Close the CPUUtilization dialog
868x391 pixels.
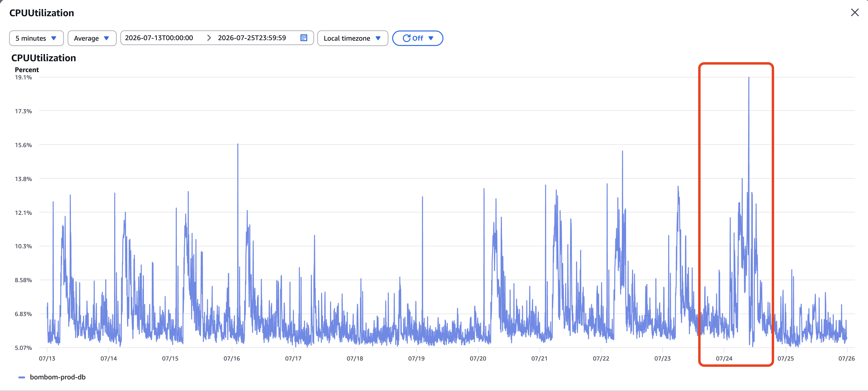point(854,13)
